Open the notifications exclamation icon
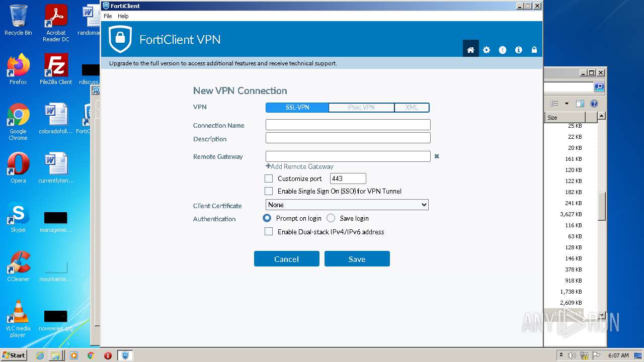This screenshot has height=362, width=644. pyautogui.click(x=503, y=50)
